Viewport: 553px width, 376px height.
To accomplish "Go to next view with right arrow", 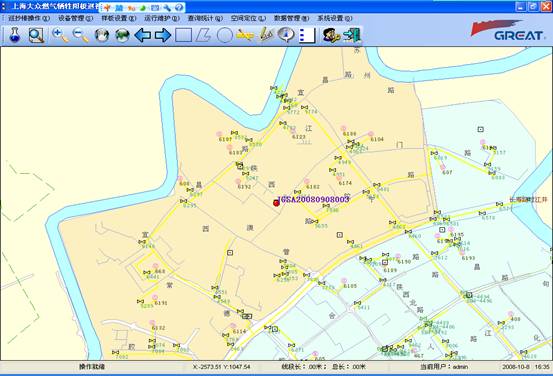I will (163, 35).
